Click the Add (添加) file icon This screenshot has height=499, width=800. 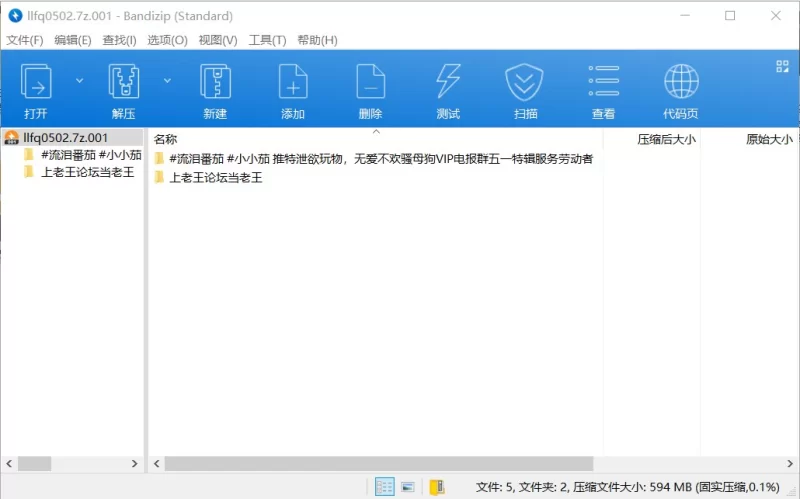click(293, 82)
